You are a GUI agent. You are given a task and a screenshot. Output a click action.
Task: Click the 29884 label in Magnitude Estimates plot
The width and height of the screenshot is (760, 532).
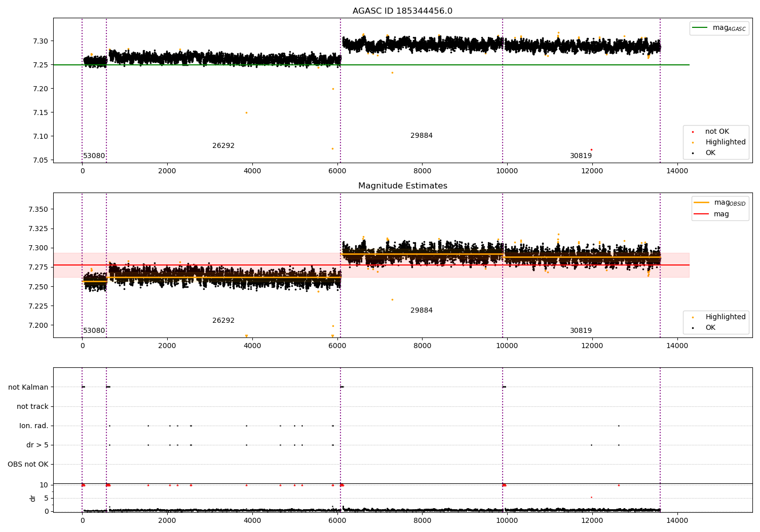[422, 311]
